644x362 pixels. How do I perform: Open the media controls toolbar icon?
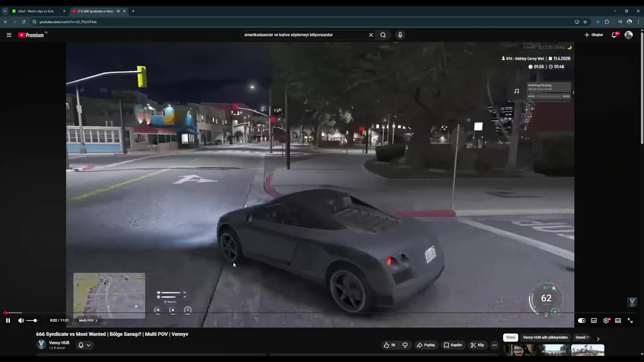(x=620, y=22)
